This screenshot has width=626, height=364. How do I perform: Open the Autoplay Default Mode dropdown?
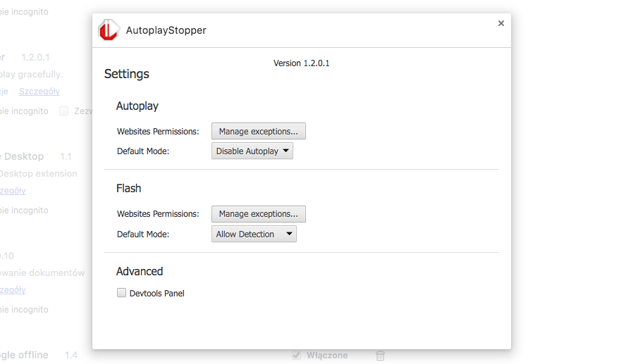252,151
